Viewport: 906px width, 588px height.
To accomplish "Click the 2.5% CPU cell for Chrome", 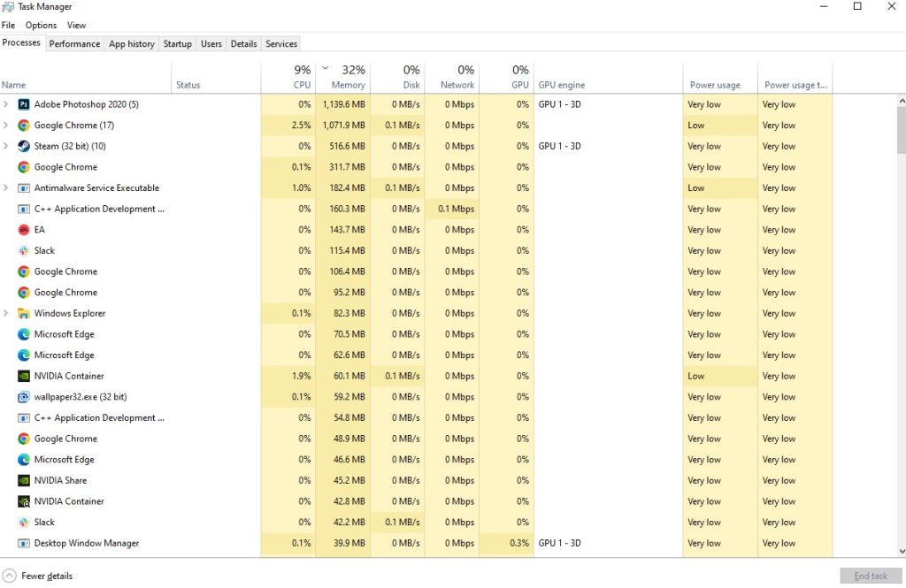I will 288,126.
